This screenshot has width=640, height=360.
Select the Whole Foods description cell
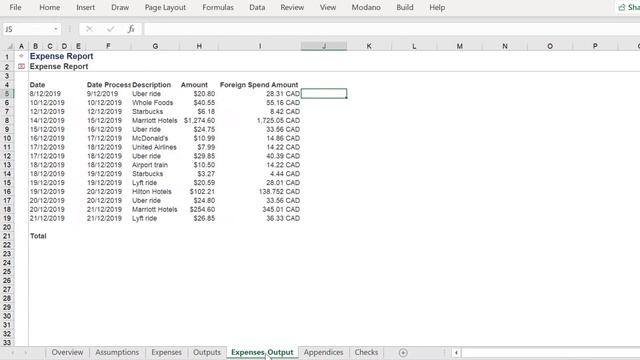(x=153, y=102)
